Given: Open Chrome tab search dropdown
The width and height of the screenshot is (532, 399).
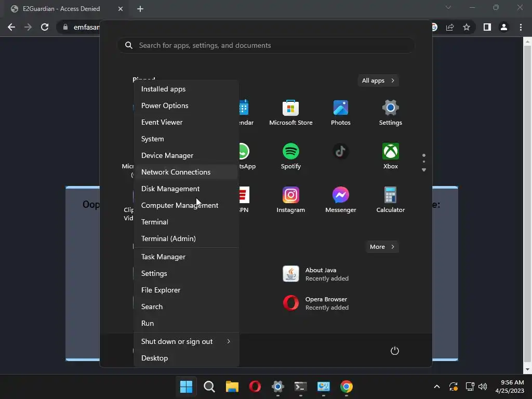Looking at the screenshot, I should 448,7.
